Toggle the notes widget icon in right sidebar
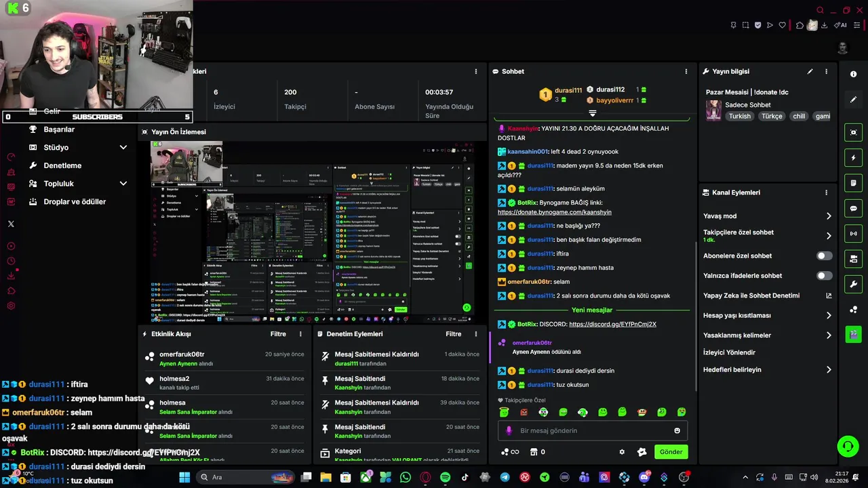Screen dimensions: 868x488 coord(853,183)
